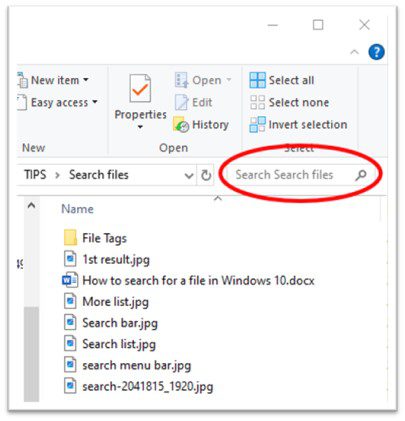
Task: Sort by the Name column header
Action: [x=77, y=209]
